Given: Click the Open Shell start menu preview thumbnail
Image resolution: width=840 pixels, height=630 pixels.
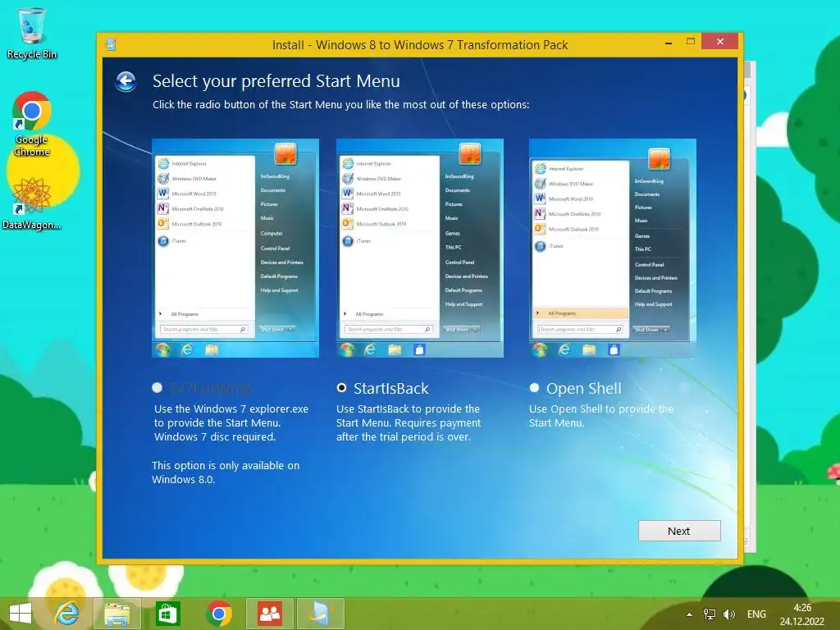Looking at the screenshot, I should pos(612,248).
